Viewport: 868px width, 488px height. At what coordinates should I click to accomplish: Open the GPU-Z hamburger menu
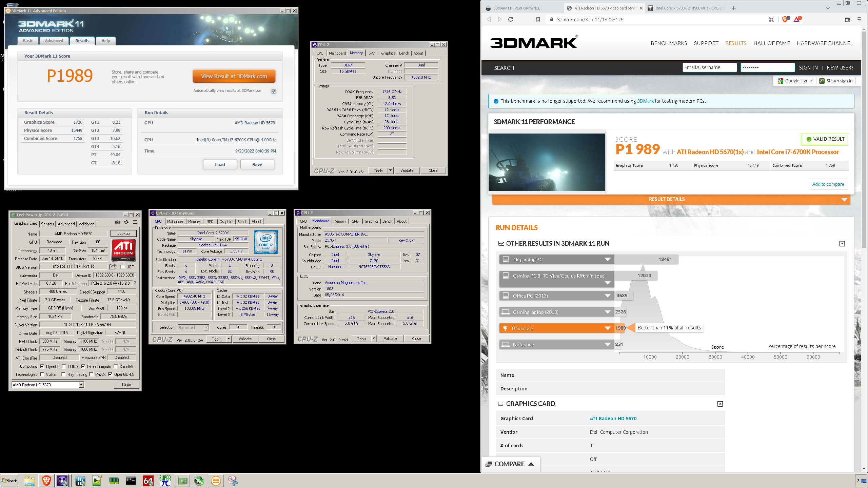[135, 222]
